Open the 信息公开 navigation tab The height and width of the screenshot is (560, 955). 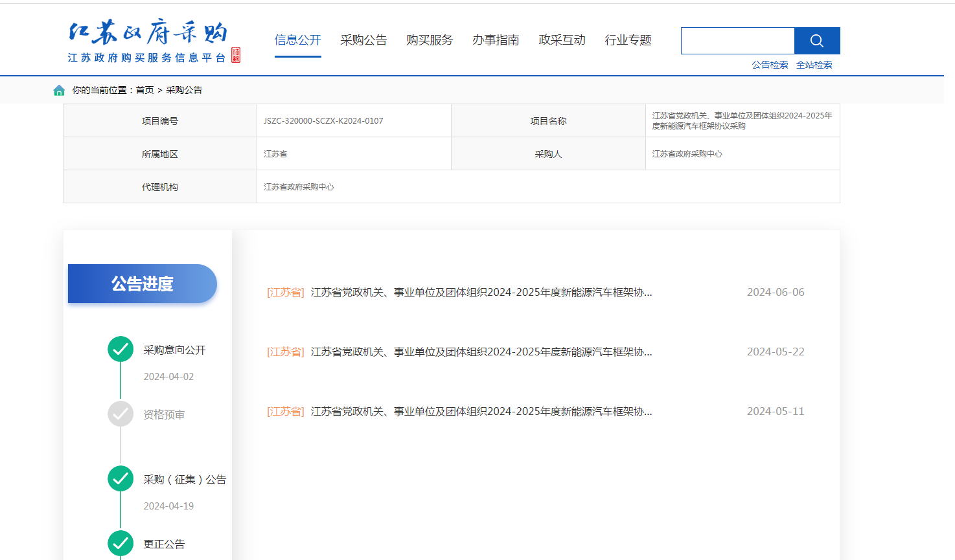click(297, 40)
